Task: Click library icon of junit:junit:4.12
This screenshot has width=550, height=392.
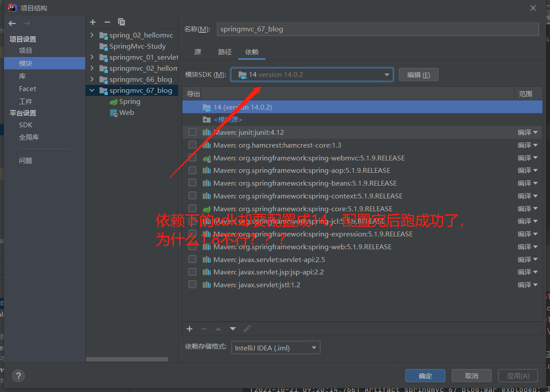Action: 206,132
